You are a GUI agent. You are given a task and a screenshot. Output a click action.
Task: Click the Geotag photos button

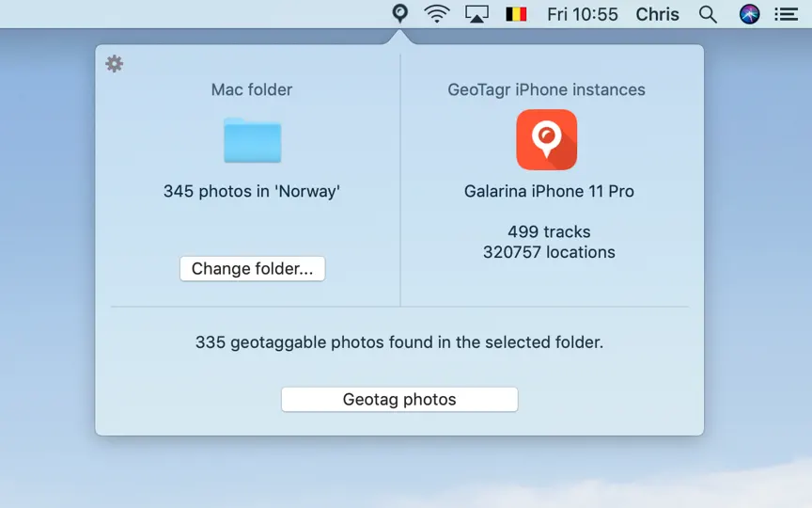click(399, 399)
